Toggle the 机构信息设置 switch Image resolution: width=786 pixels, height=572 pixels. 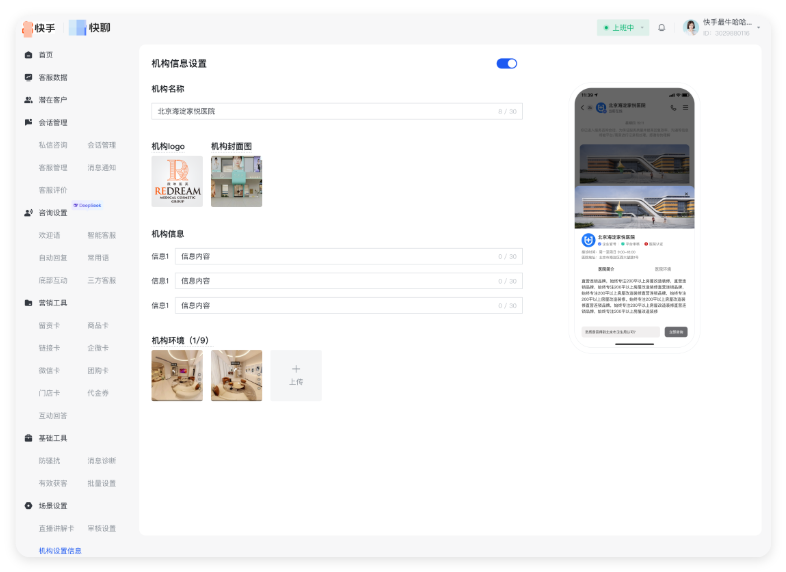[x=507, y=63]
